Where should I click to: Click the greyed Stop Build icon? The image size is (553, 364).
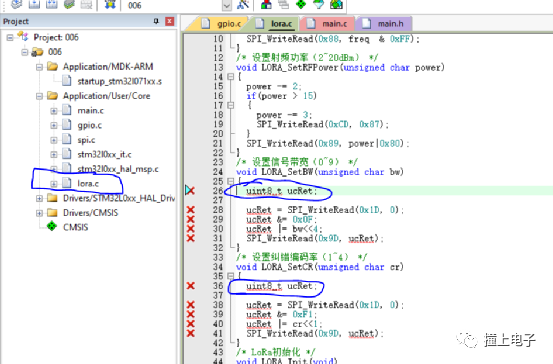[86, 4]
